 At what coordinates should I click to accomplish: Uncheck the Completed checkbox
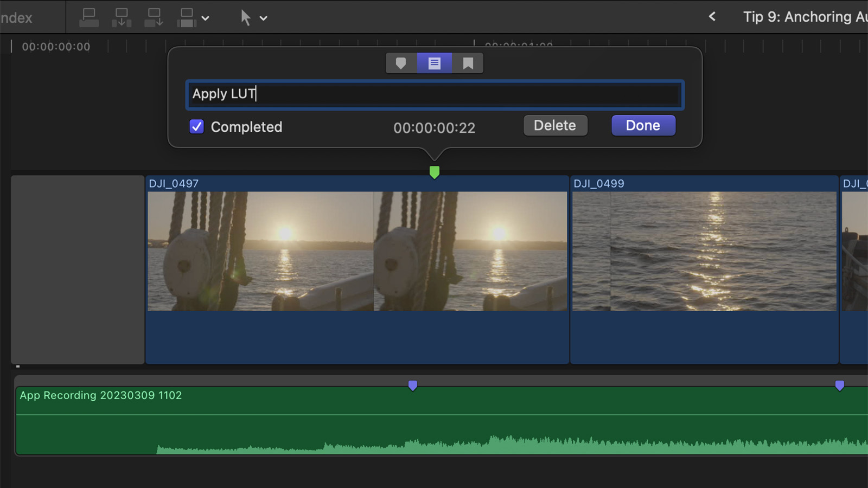196,127
